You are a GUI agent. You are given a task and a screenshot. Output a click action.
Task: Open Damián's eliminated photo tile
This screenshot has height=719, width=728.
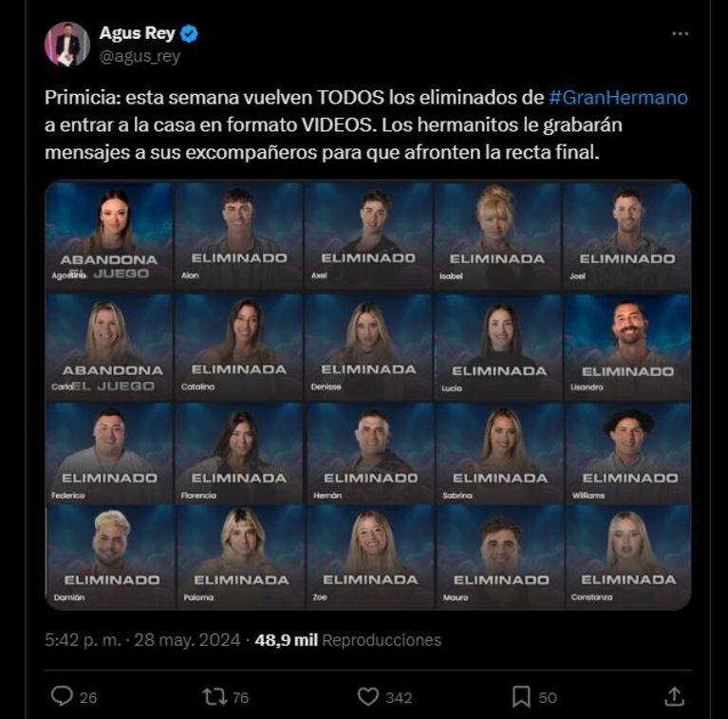tap(110, 558)
